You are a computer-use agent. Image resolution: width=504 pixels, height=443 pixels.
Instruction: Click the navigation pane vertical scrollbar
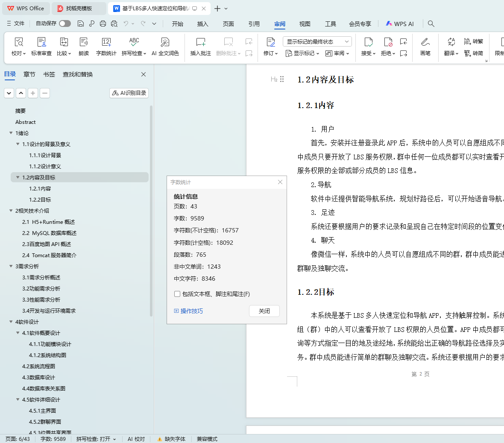click(151, 209)
